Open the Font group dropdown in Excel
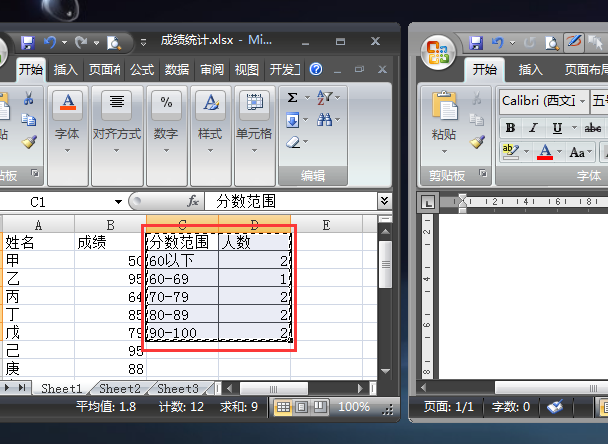This screenshot has height=444, width=608. click(x=67, y=150)
